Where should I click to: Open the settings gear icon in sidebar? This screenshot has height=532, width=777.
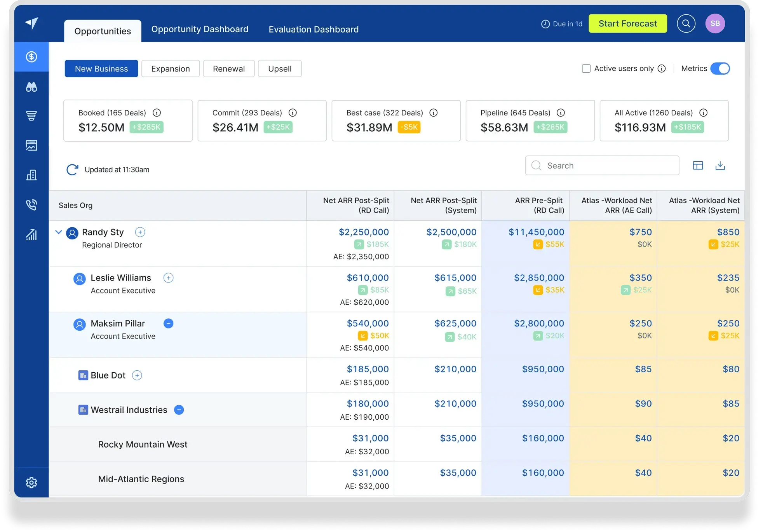point(31,482)
